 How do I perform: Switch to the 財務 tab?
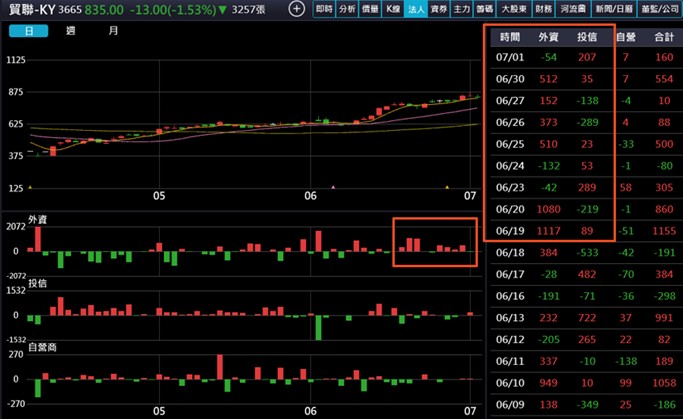544,9
